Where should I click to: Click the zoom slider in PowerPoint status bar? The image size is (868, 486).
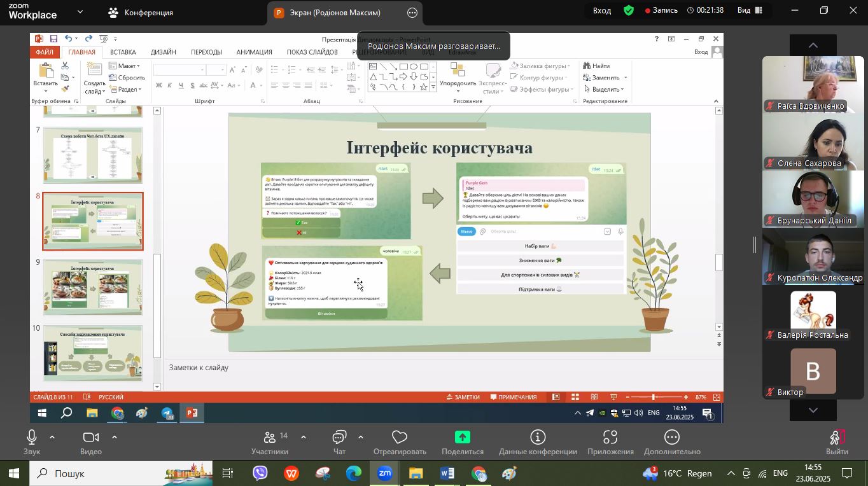(x=656, y=397)
